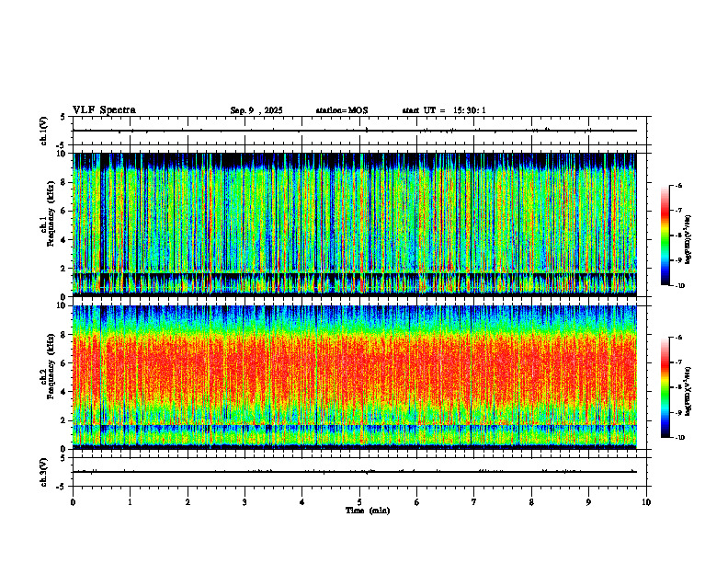The image size is (728, 563).
Task: Click the "1" tick on Time axis
Action: point(130,502)
